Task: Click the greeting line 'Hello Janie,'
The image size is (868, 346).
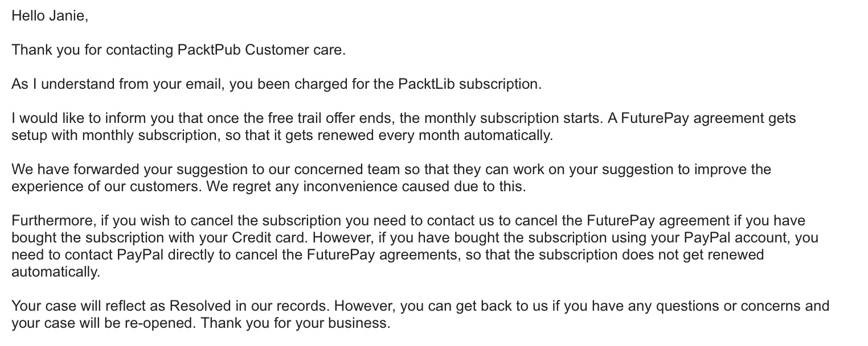Action: click(x=50, y=16)
